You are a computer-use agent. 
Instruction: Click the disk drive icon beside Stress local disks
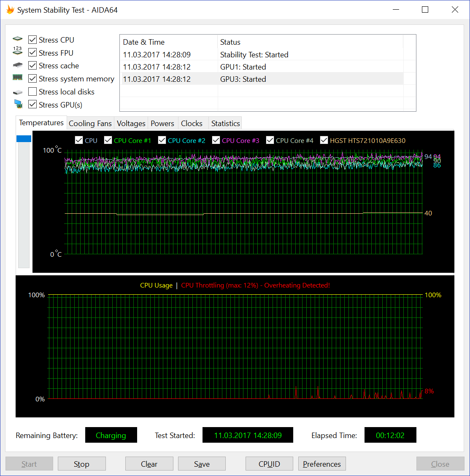[17, 92]
